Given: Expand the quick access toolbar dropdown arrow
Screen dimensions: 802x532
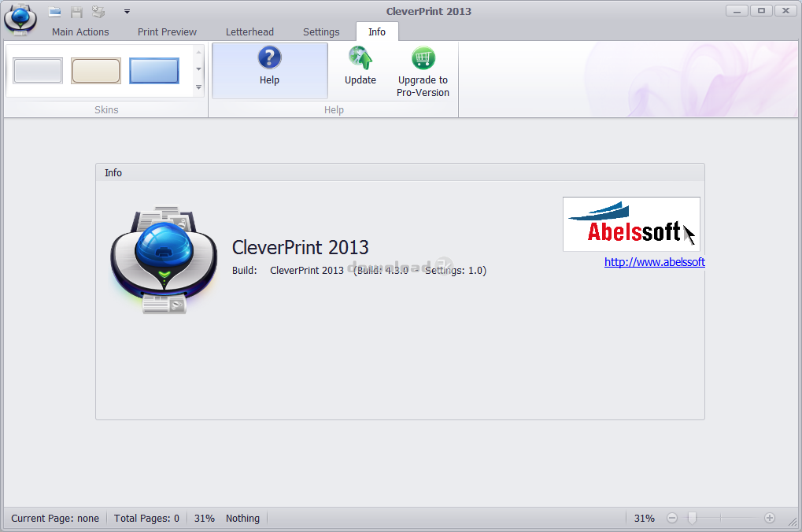Looking at the screenshot, I should pos(127,11).
